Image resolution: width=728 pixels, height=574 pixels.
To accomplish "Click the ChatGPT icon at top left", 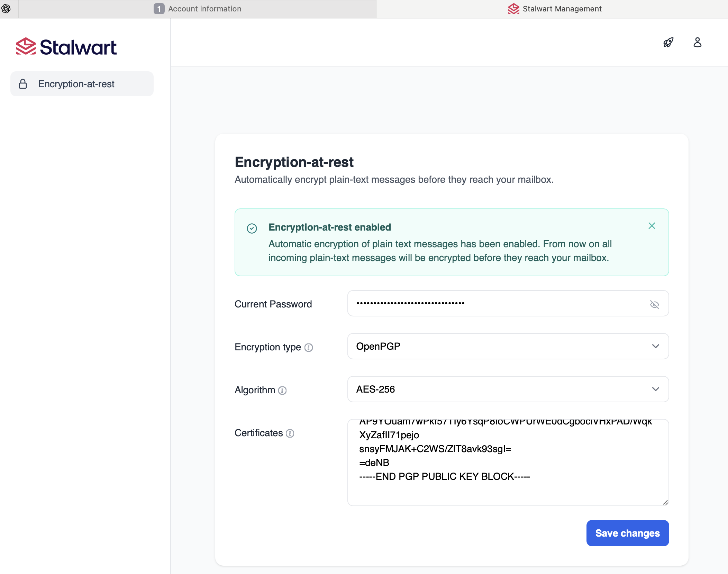I will (6, 9).
